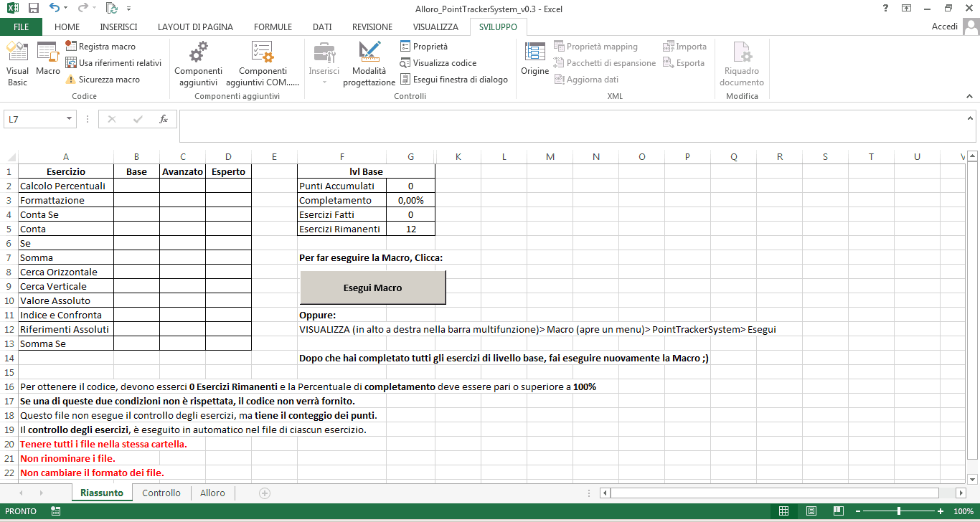Click the Name Box showing L7

34,119
